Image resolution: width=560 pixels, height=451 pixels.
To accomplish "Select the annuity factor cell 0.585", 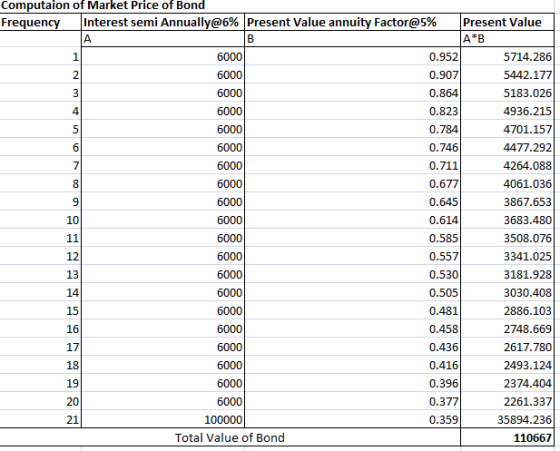I will tap(352, 238).
